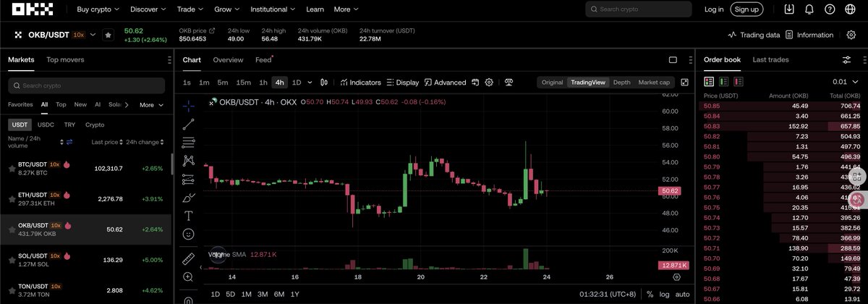Star the BTC/USDT pair in markets list
Screen dimensions: 868x304
[12, 169]
